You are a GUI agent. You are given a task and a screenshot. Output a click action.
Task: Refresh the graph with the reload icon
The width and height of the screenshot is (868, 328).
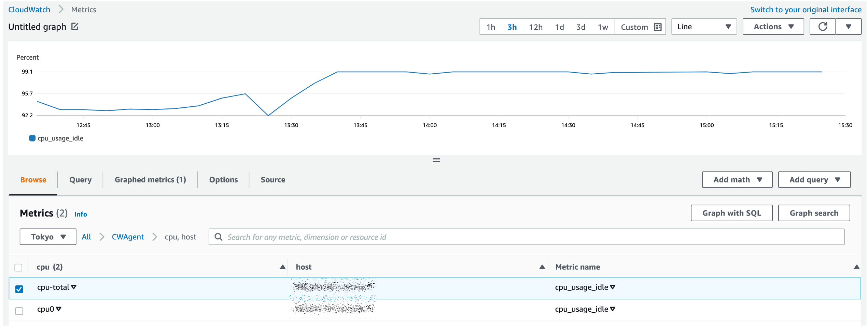pyautogui.click(x=823, y=27)
